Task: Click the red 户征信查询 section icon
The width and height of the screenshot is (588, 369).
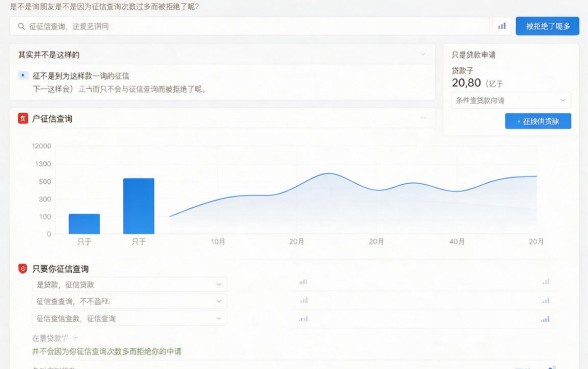Action: 23,118
